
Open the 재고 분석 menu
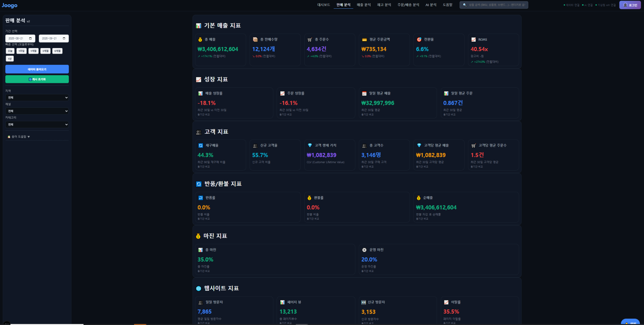click(384, 5)
